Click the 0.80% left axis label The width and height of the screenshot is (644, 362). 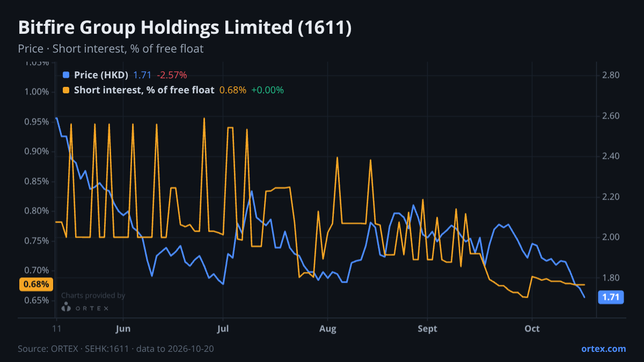tap(36, 211)
